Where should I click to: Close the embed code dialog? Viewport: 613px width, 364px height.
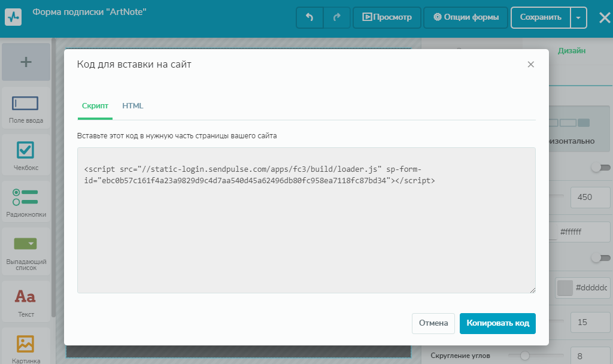pos(530,65)
